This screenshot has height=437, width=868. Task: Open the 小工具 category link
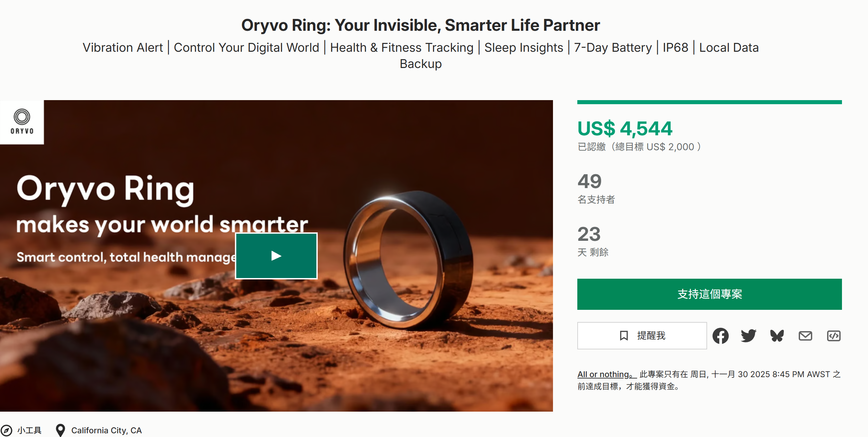pyautogui.click(x=29, y=430)
